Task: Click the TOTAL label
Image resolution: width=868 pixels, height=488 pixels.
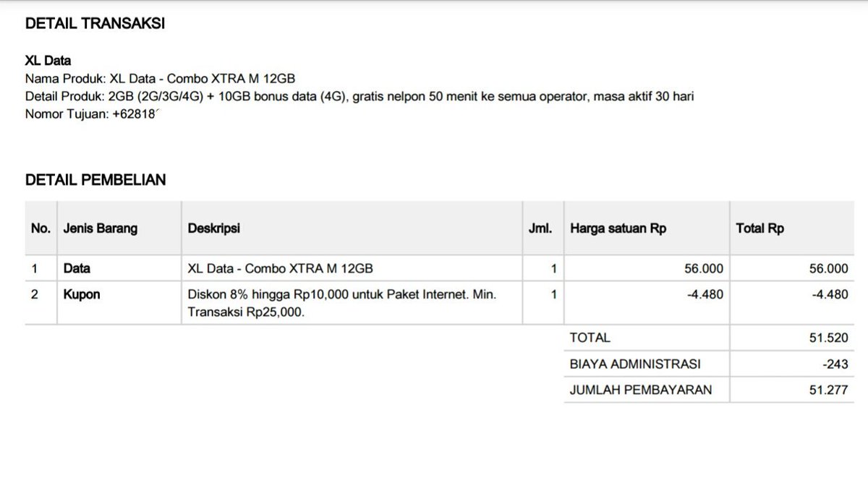Action: [590, 338]
